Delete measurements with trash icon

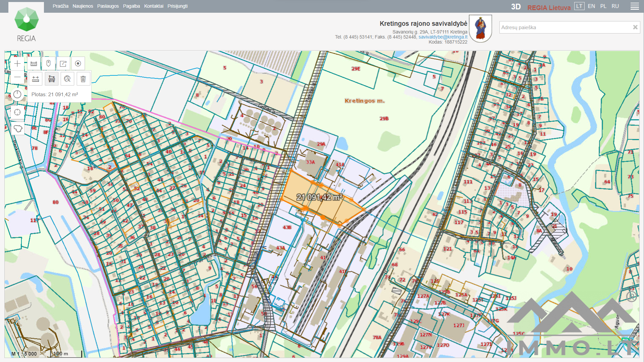pos(83,79)
